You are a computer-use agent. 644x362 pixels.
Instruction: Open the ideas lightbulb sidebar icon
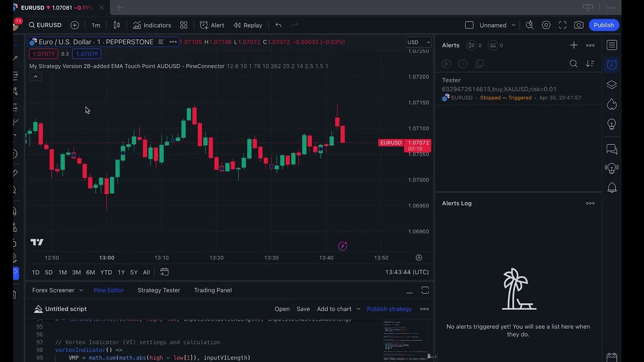pos(612,124)
